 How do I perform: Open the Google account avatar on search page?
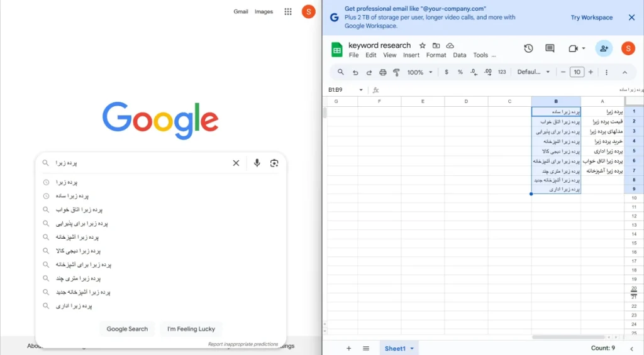[308, 11]
